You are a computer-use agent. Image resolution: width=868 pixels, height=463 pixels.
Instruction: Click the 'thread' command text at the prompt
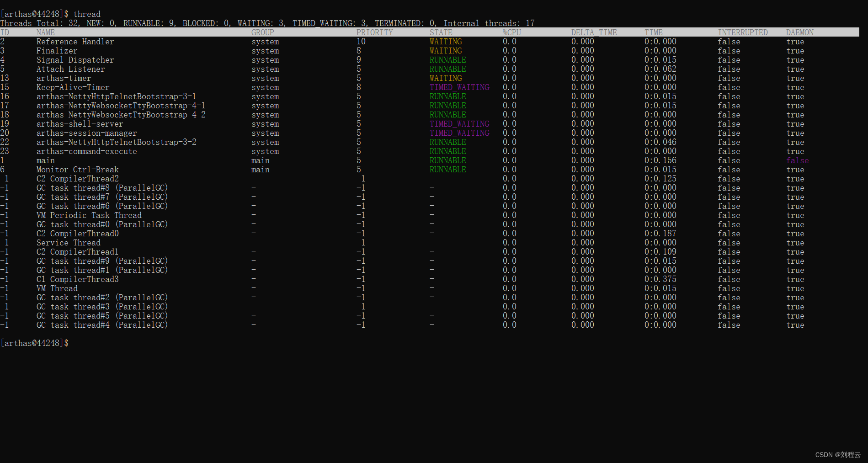click(87, 14)
